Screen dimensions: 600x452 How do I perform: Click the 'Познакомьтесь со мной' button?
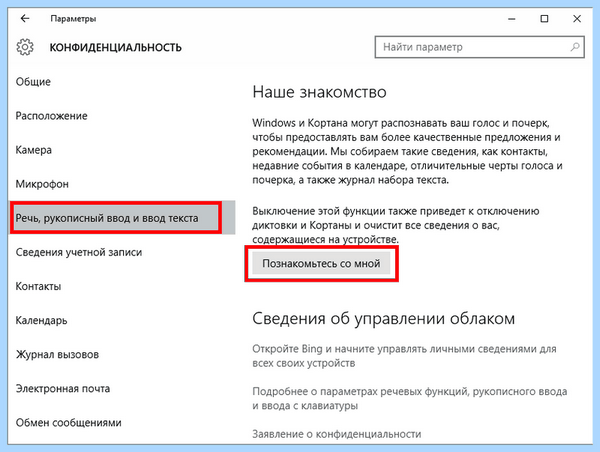click(x=321, y=263)
